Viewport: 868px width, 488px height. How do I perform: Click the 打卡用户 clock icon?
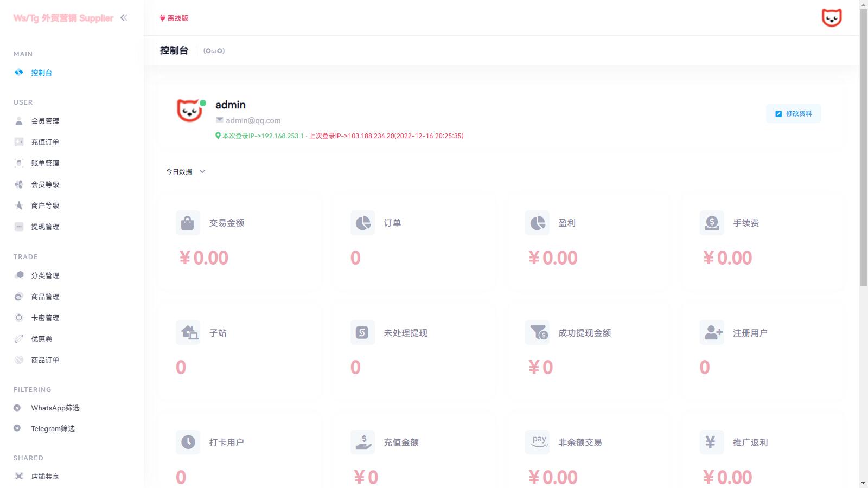[188, 442]
